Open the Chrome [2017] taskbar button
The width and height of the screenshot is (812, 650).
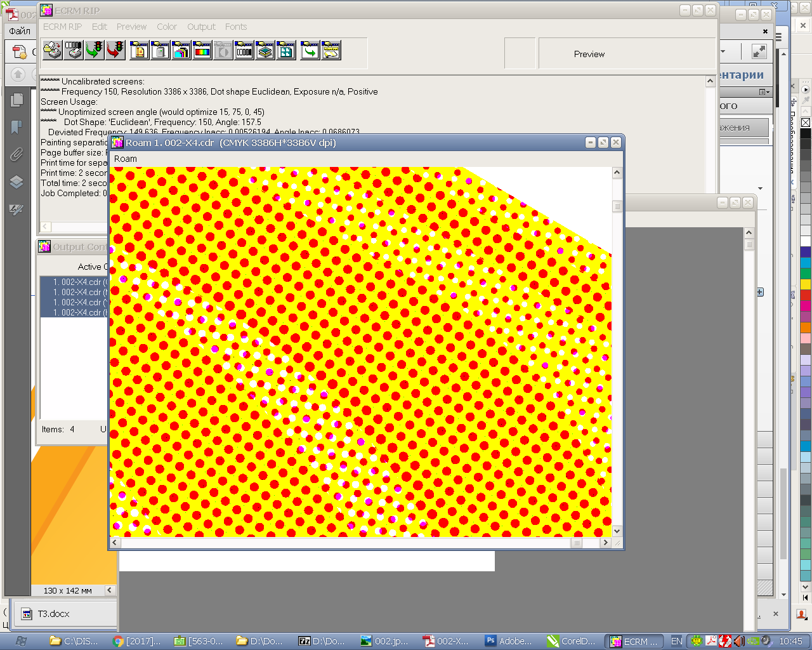137,641
